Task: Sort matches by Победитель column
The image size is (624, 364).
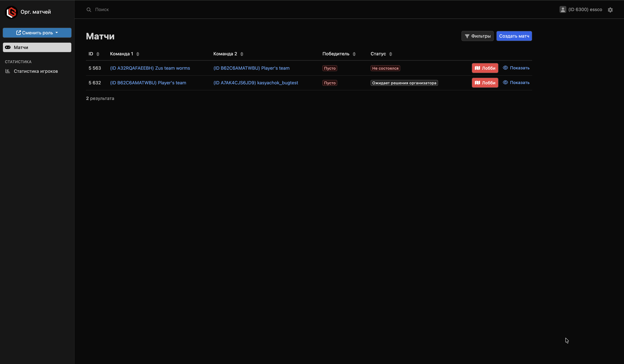Action: click(354, 54)
